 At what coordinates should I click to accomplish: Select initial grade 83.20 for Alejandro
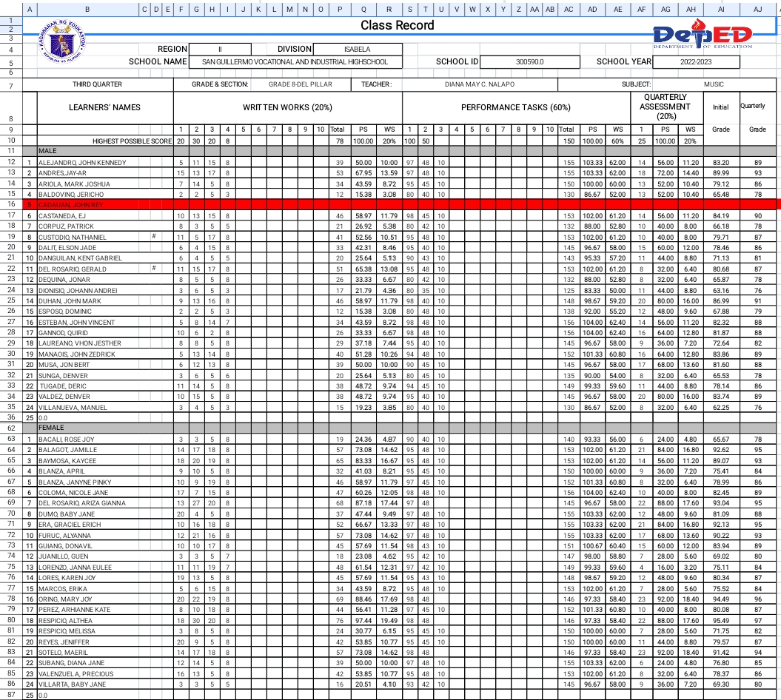point(721,163)
